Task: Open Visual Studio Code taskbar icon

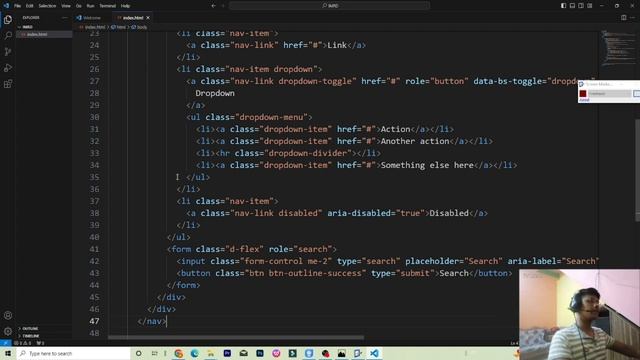Action: pos(374,353)
